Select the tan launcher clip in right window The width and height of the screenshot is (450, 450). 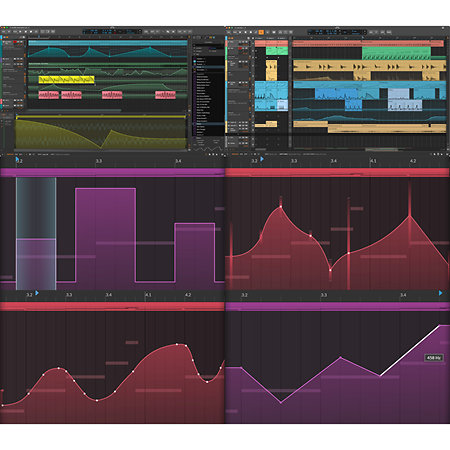(271, 70)
